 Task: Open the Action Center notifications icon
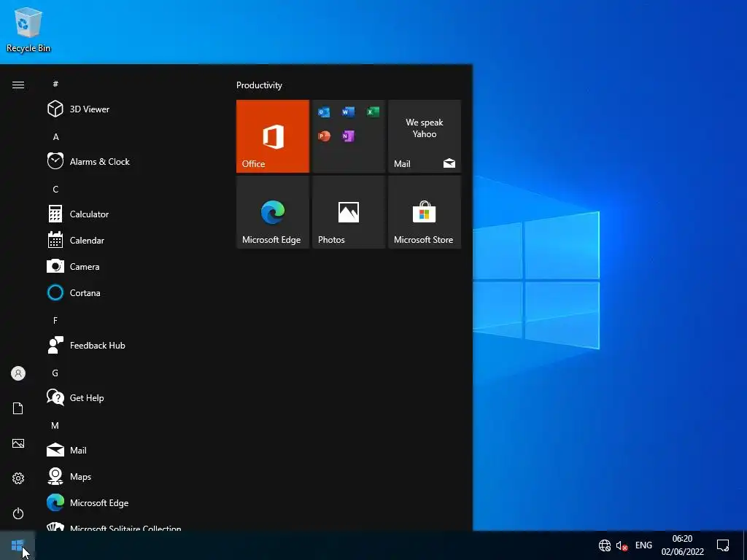coord(723,545)
